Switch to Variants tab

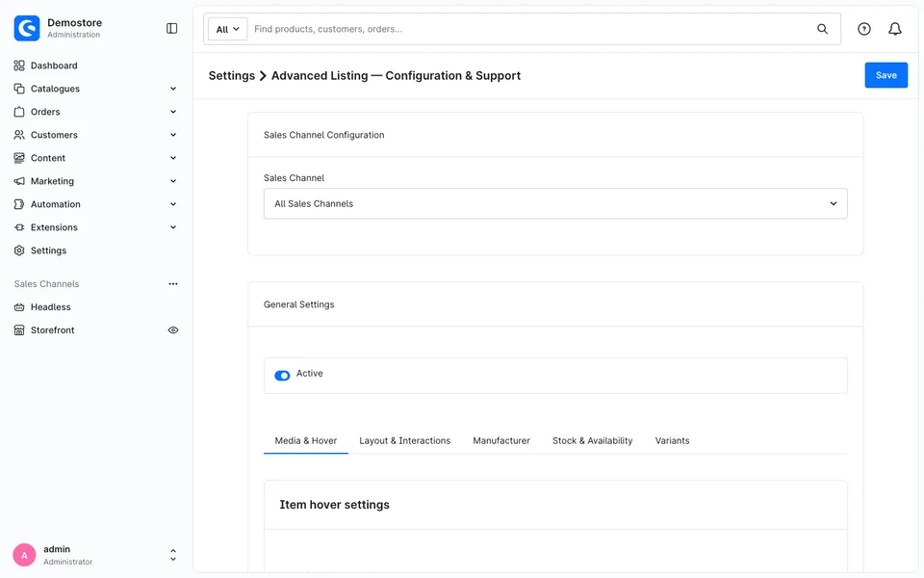[673, 440]
